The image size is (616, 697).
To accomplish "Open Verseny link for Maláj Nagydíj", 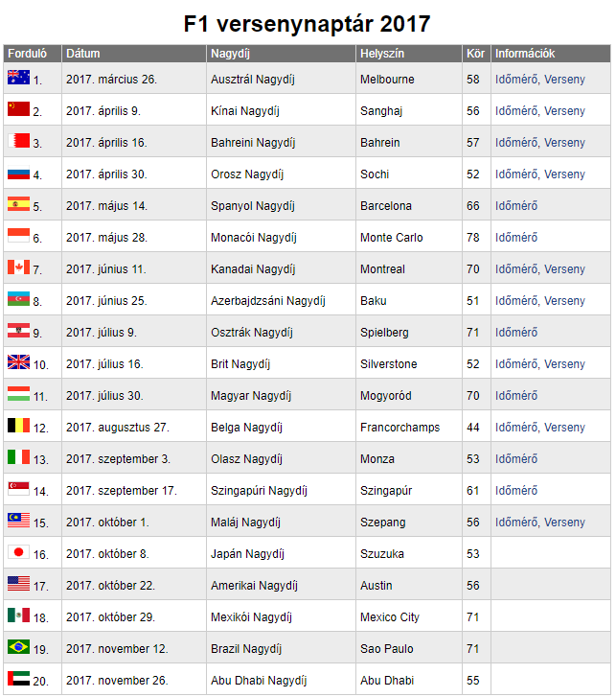I will 564,523.
